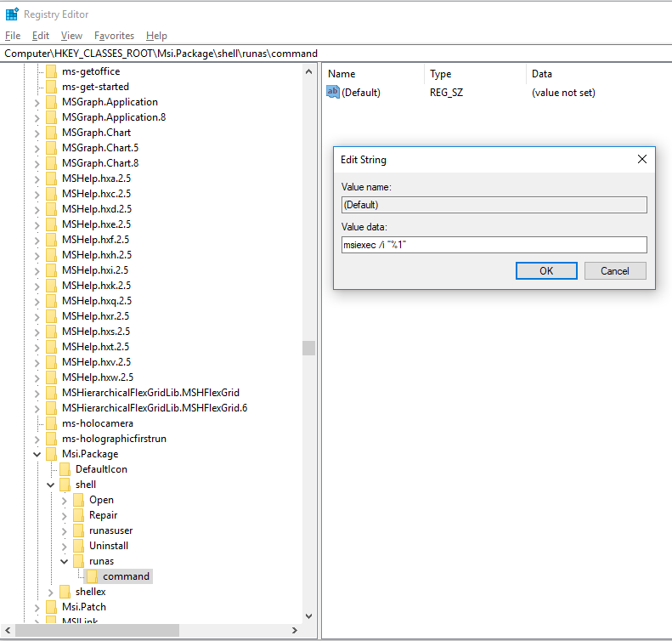This screenshot has width=672, height=641.
Task: Expand the MSGraph.Application node
Action: click(37, 102)
